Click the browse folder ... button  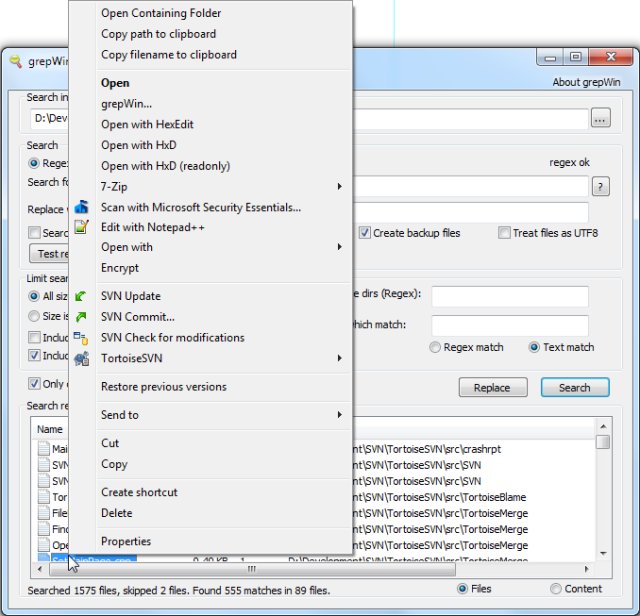click(600, 118)
